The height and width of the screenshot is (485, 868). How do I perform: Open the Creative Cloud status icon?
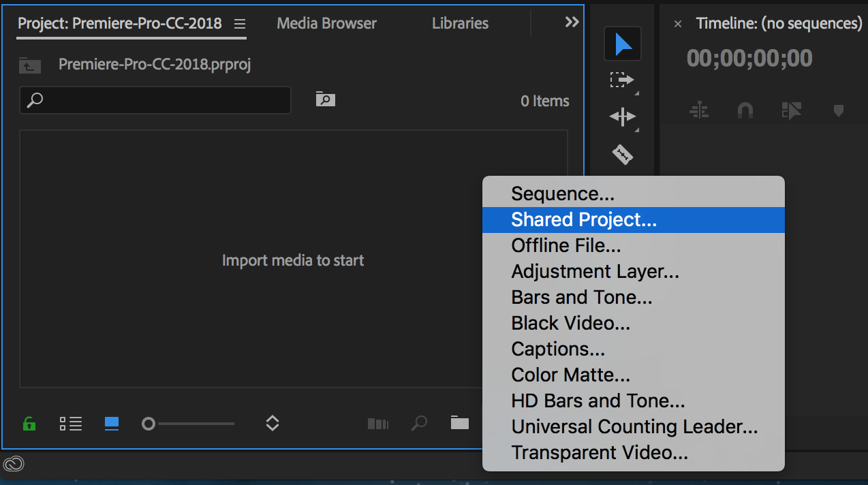point(14,465)
